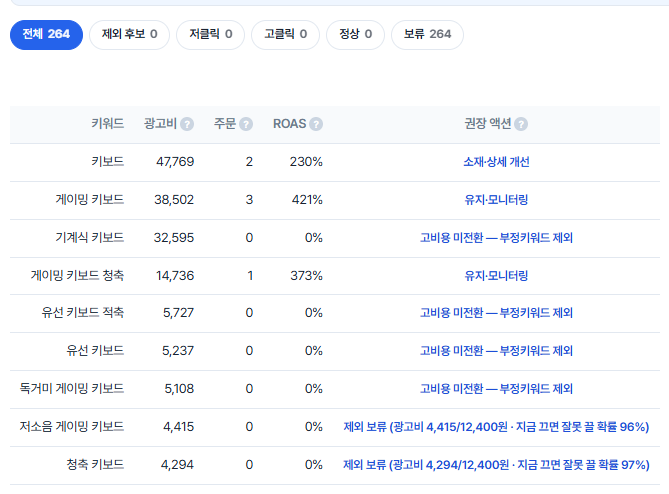The image size is (669, 494).
Task: Click ad cost value 5,727
Action: coord(178,313)
